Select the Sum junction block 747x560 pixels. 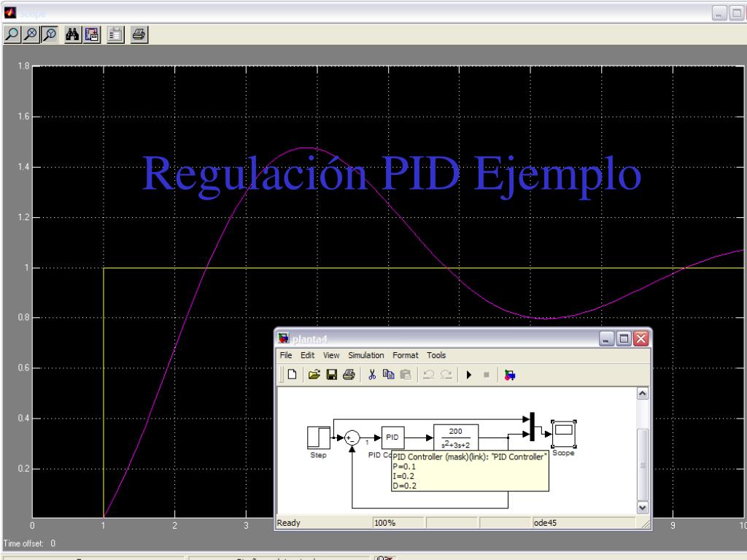352,437
